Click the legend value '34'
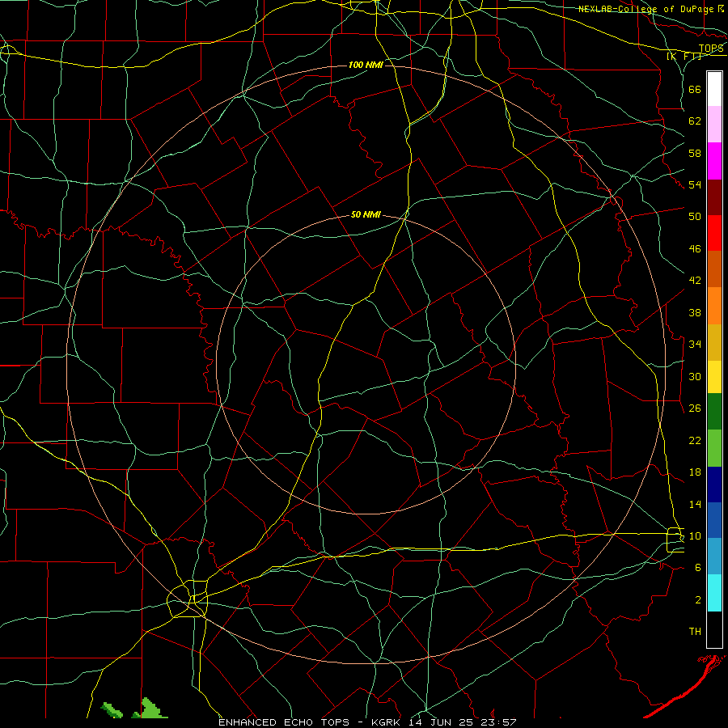 695,344
